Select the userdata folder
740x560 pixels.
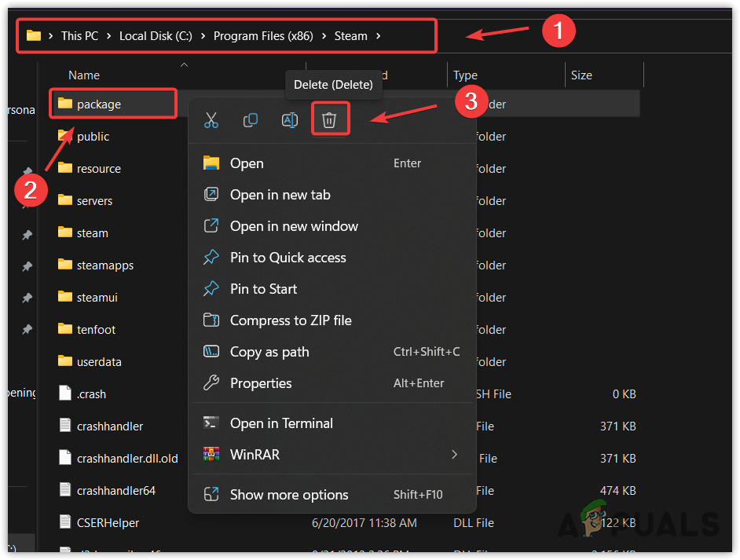[x=99, y=362]
